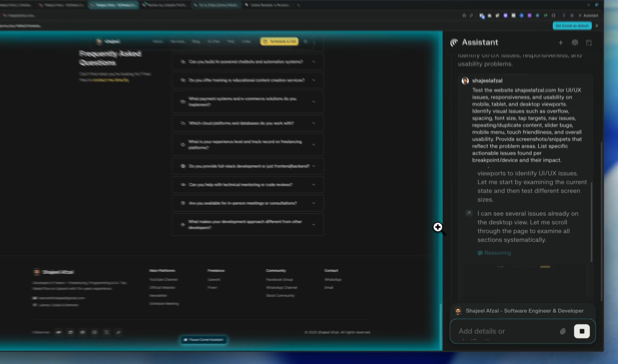Follow the 'contact me directly' link
The height and width of the screenshot is (364, 618).
[x=111, y=80]
